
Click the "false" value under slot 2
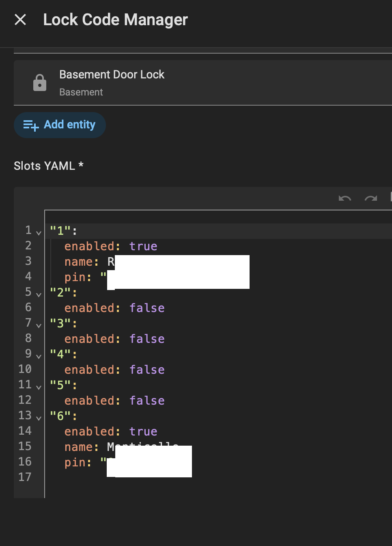(147, 308)
